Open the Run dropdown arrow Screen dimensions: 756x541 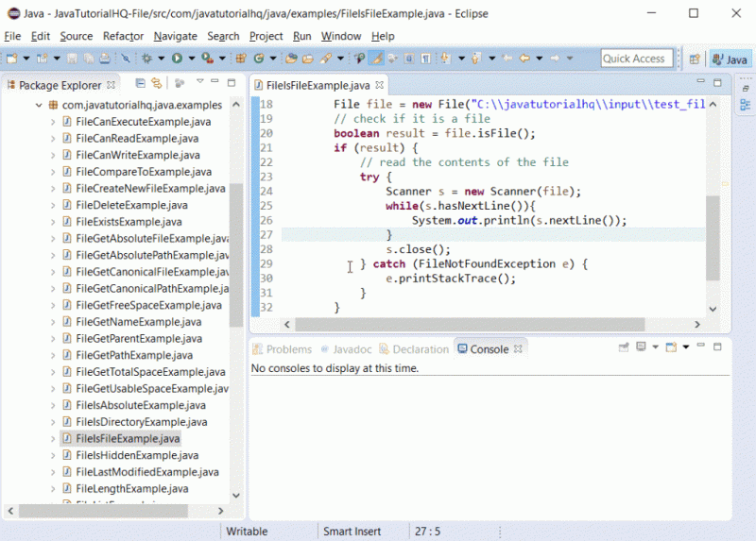tap(192, 59)
